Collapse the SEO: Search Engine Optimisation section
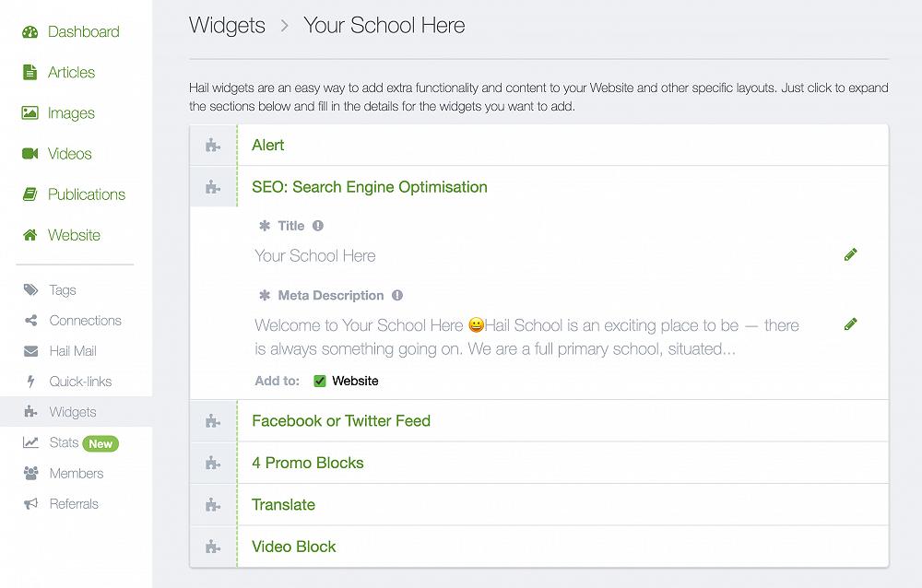The width and height of the screenshot is (922, 588). click(x=369, y=187)
